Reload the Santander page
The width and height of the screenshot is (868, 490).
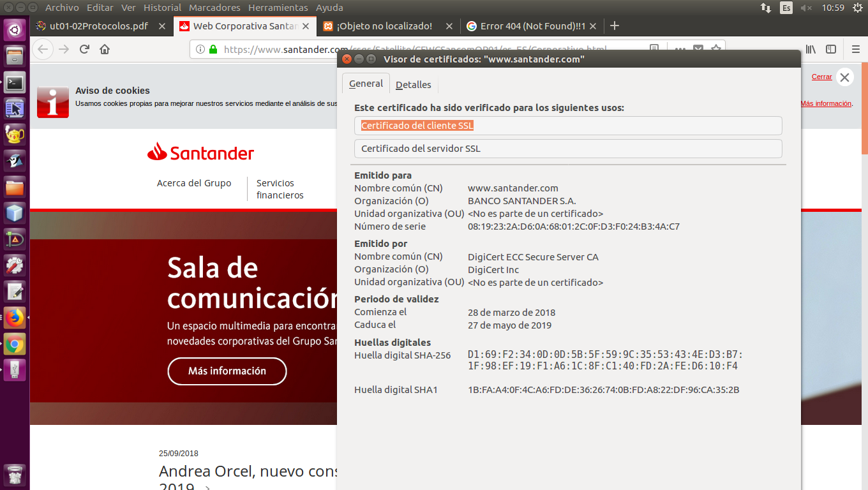click(84, 49)
